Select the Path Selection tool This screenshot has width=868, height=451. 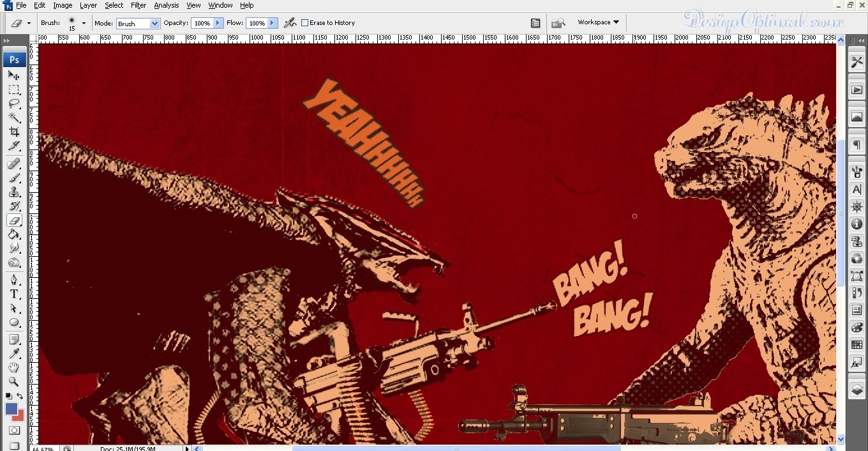pos(14,308)
